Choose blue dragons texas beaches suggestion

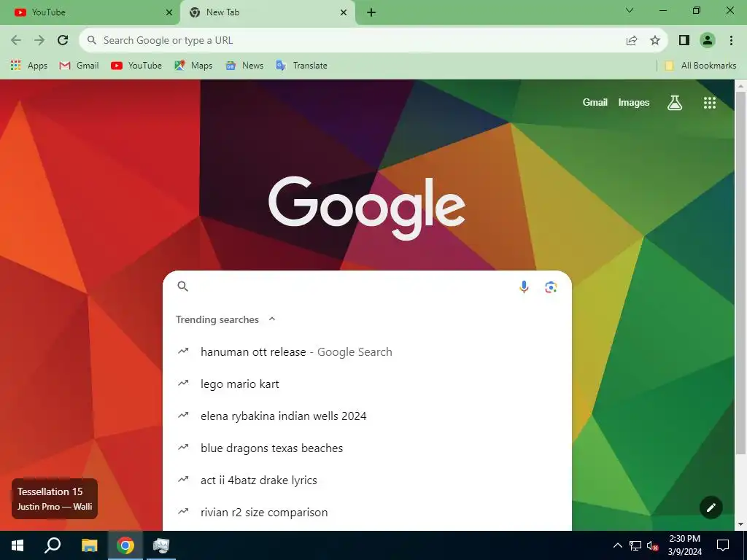367,448
